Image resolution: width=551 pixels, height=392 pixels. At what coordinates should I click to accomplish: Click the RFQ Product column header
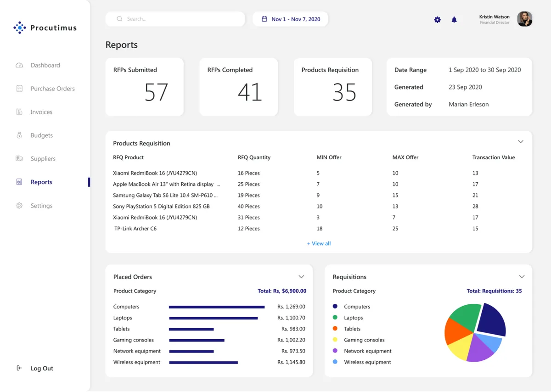(129, 157)
